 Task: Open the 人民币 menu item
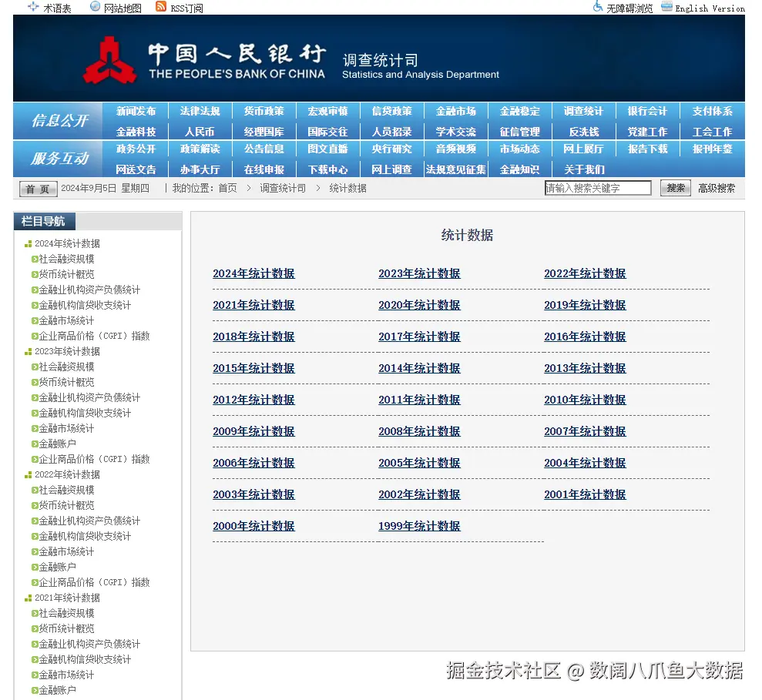200,132
